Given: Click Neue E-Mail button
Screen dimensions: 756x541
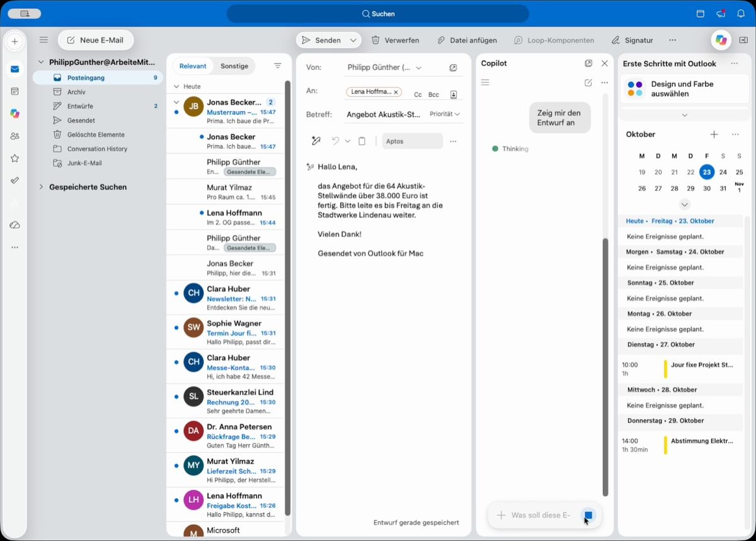Looking at the screenshot, I should tap(95, 40).
